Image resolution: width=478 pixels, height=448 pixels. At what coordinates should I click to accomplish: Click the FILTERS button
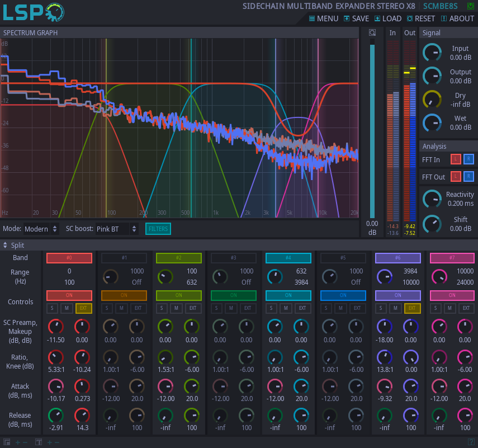coord(158,229)
